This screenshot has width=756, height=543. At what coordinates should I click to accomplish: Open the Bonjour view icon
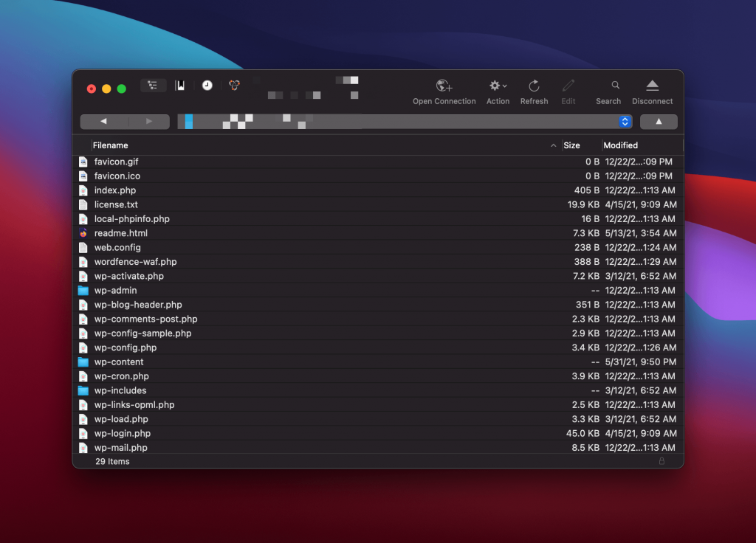(x=234, y=86)
